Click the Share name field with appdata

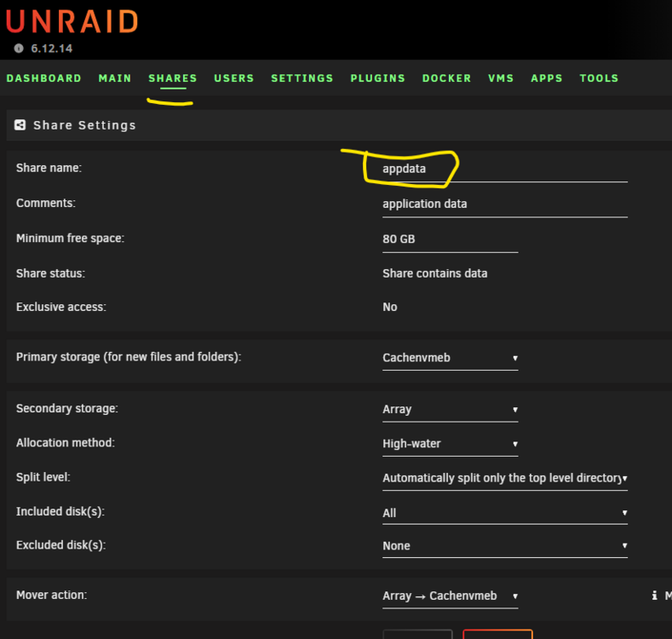(x=505, y=169)
